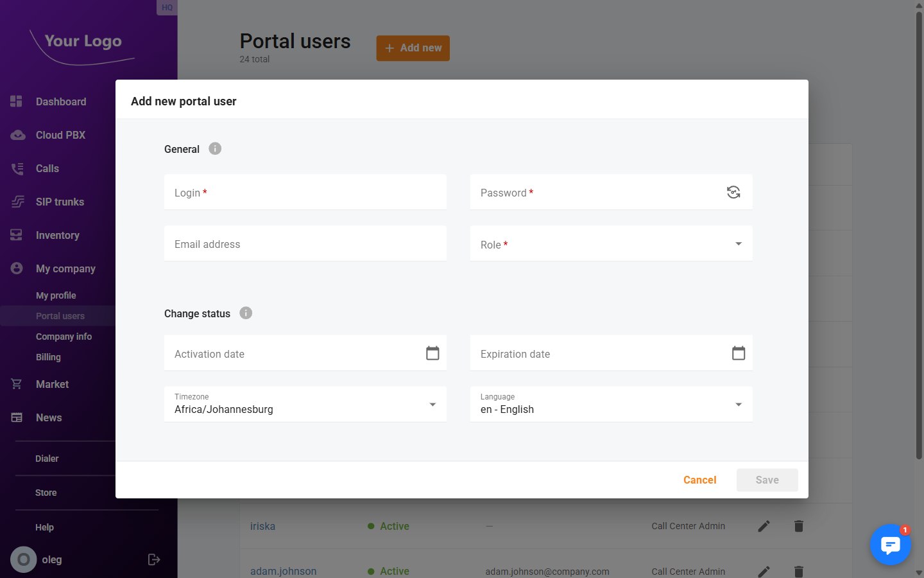This screenshot has width=924, height=578.
Task: Click the Calls sidebar icon
Action: point(15,168)
